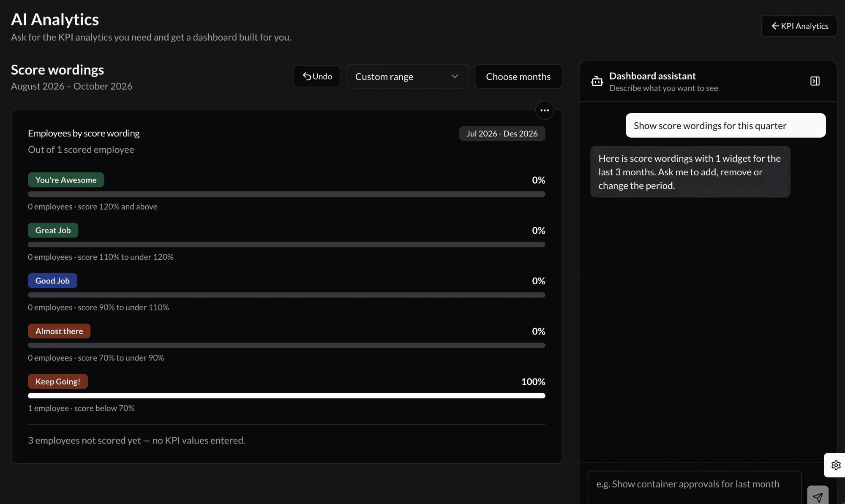Click the Keep Going 100% progress bar

pyautogui.click(x=286, y=396)
